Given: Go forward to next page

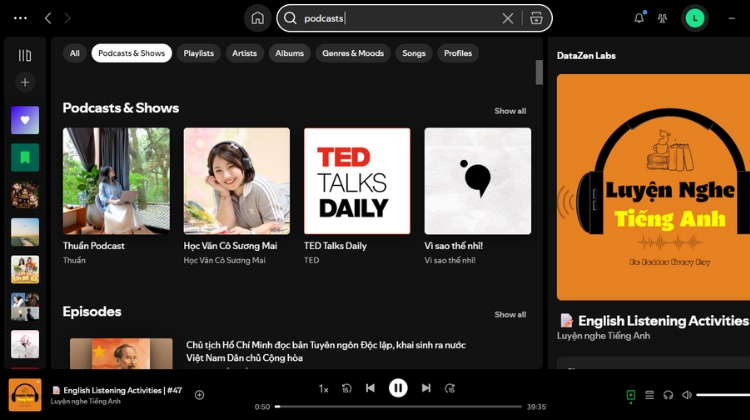Looking at the screenshot, I should pyautogui.click(x=67, y=18).
